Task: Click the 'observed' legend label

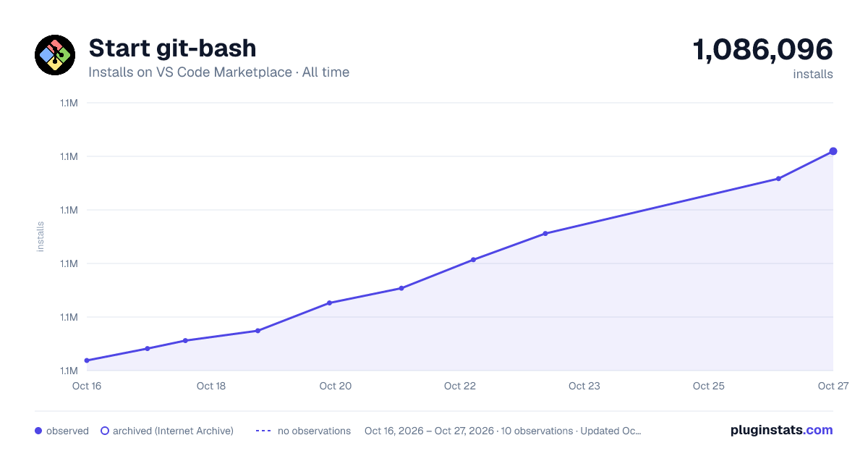Action: point(67,431)
